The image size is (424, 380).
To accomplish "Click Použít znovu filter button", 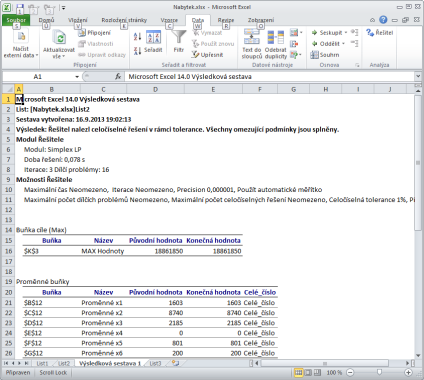I will coord(213,44).
